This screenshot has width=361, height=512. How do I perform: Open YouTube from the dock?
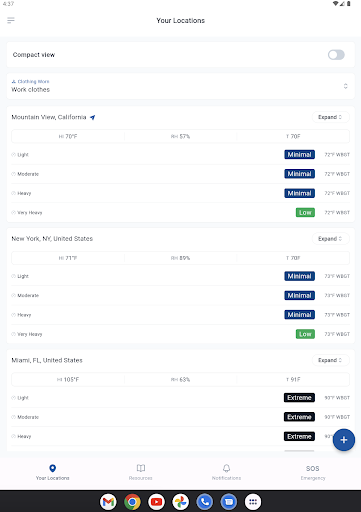click(156, 502)
